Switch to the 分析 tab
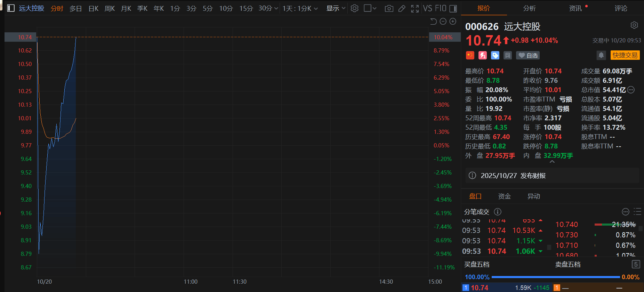 529,8
